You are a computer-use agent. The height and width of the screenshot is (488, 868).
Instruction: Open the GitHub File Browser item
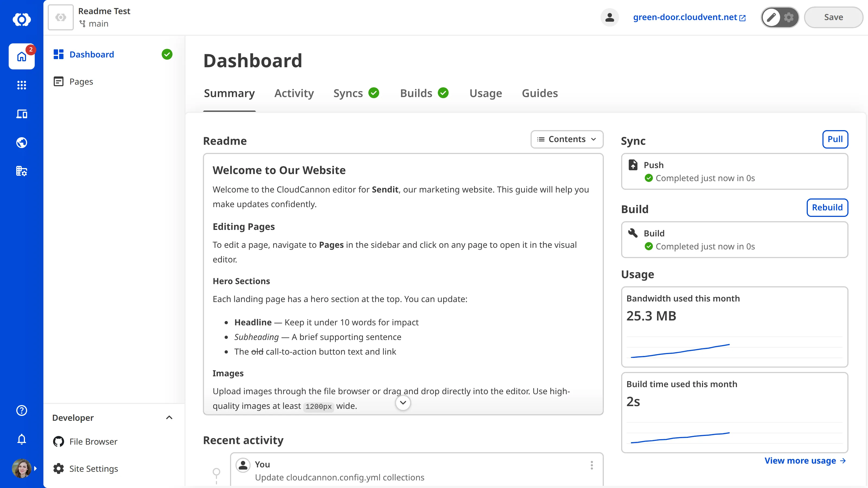114,441
